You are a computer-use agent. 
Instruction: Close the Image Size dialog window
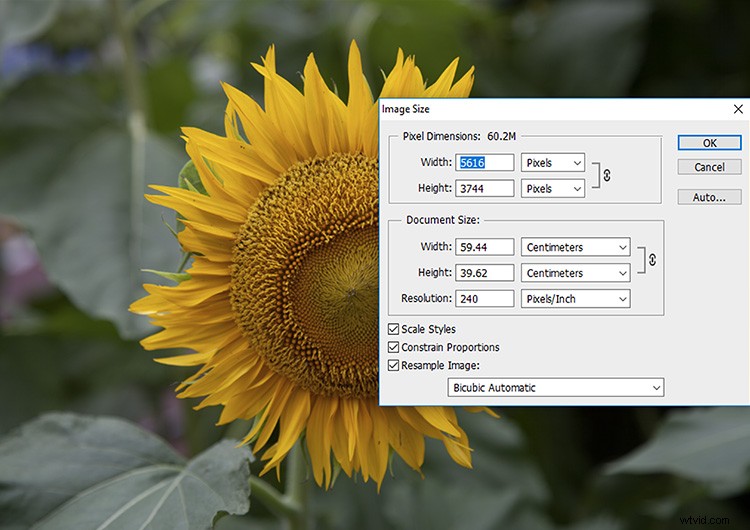tap(738, 109)
